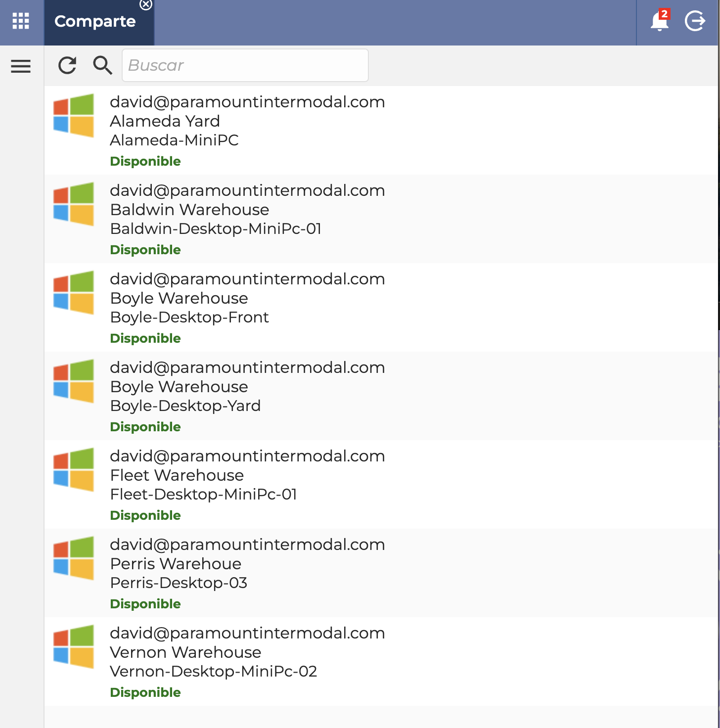Click the Alameda Yard group label
This screenshot has height=728, width=720.
[x=165, y=121]
